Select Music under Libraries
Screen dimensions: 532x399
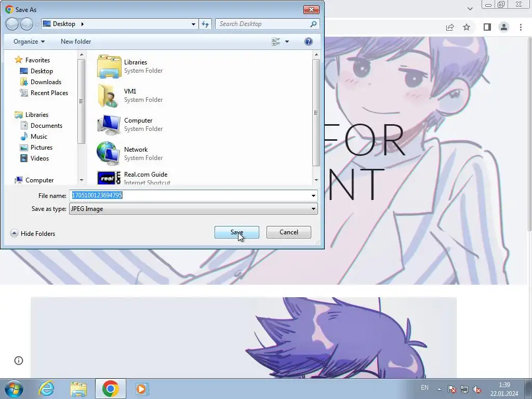34,137
